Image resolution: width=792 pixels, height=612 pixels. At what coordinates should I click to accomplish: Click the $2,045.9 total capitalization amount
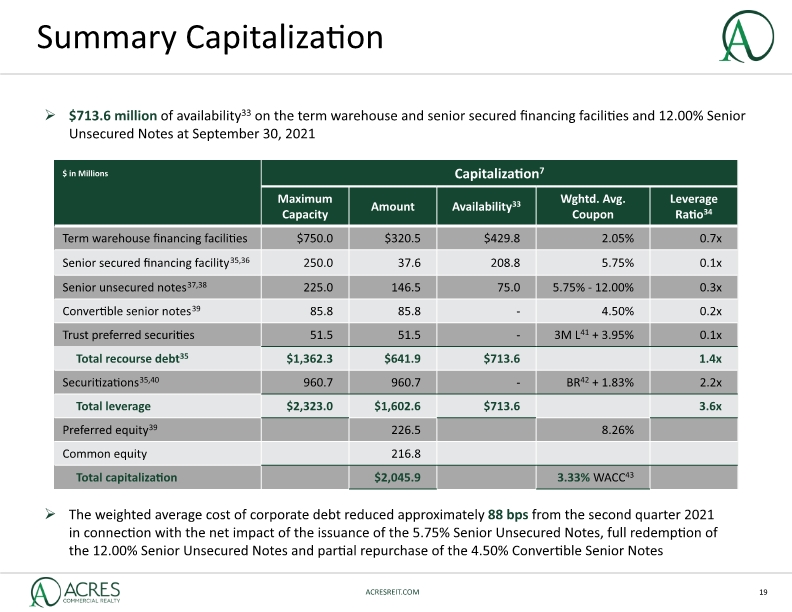(397, 477)
